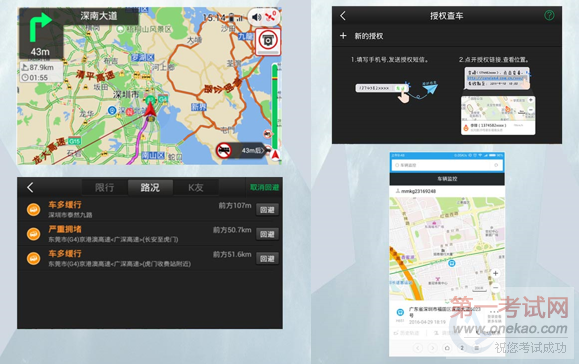Mute navigation voice with the speaker icon
The height and width of the screenshot is (364, 579).
(256, 17)
